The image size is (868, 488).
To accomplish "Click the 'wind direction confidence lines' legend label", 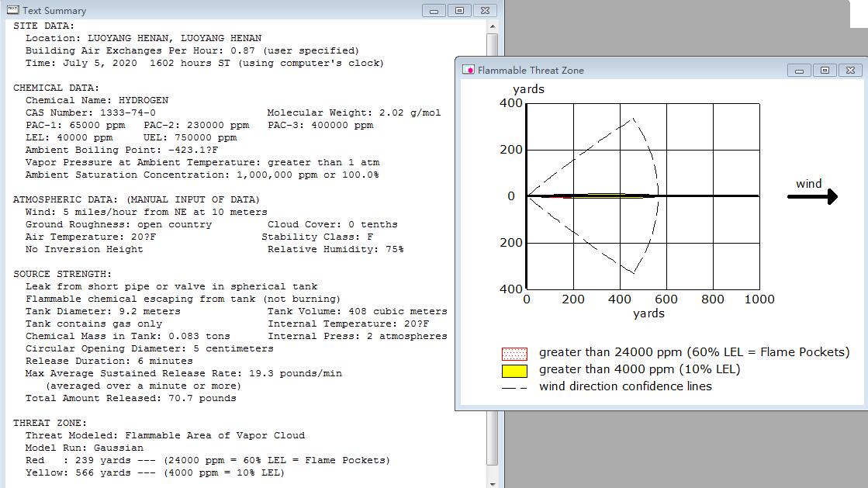I will pyautogui.click(x=625, y=386).
